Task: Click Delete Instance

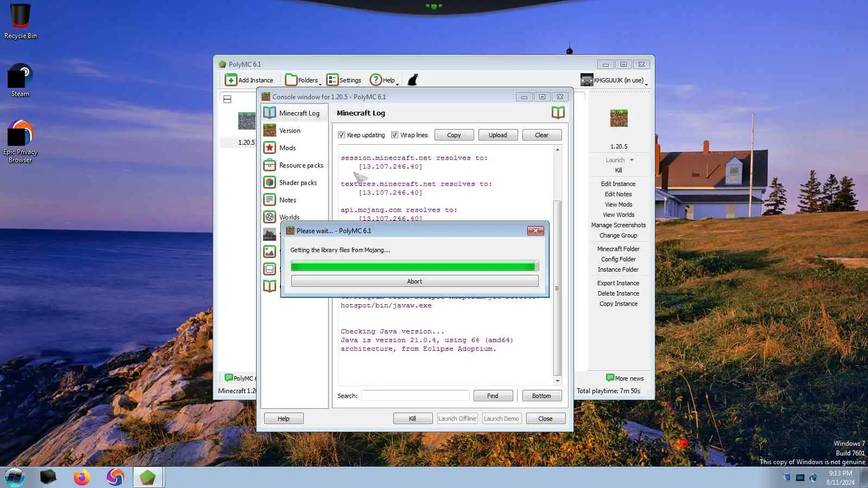Action: [x=618, y=293]
